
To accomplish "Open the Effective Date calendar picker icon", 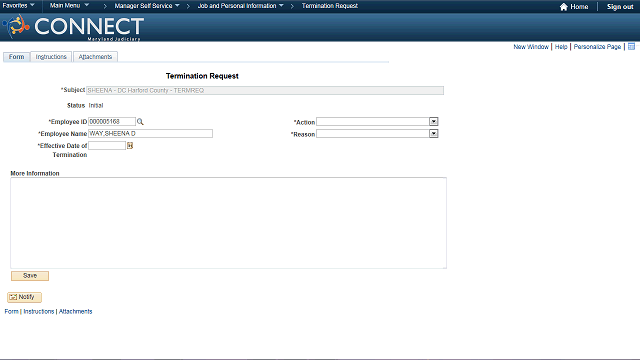I will (x=130, y=145).
